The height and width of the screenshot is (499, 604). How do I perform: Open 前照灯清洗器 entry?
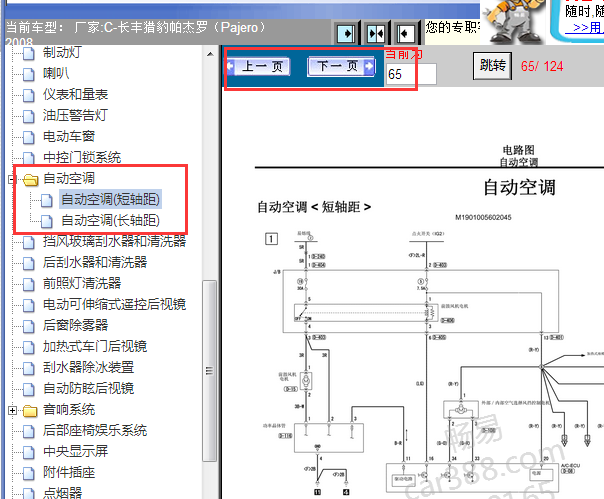tap(82, 283)
